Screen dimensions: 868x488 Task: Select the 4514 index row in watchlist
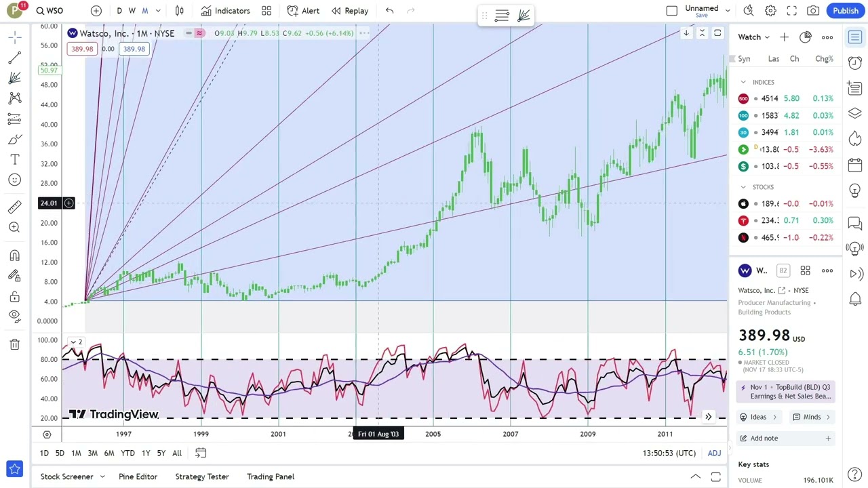point(786,98)
